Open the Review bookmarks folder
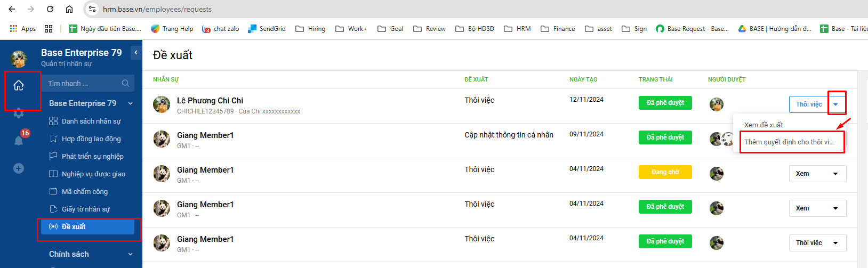Screen dimensions: 868x268 click(x=429, y=29)
